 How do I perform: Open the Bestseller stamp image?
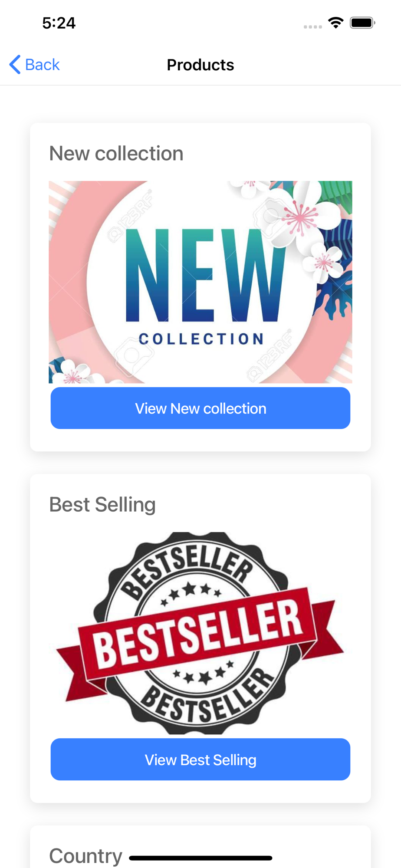(200, 633)
